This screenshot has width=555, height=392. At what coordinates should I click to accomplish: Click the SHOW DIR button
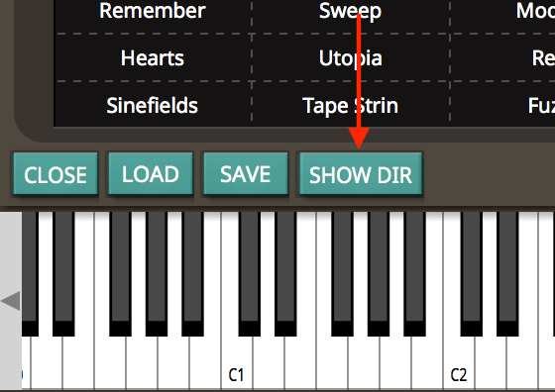[361, 174]
